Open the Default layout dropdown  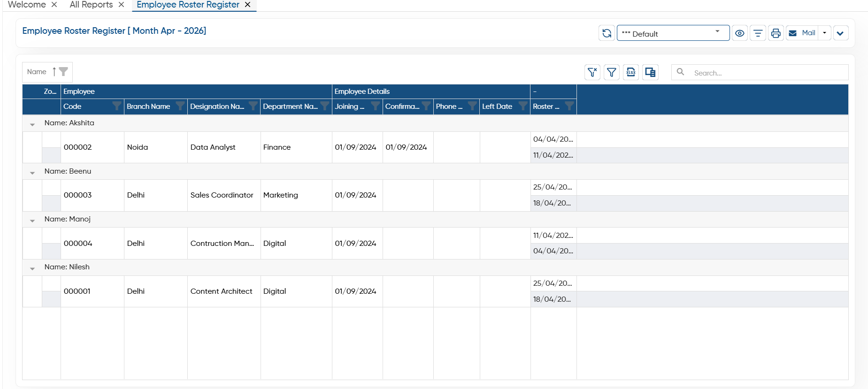click(x=673, y=33)
